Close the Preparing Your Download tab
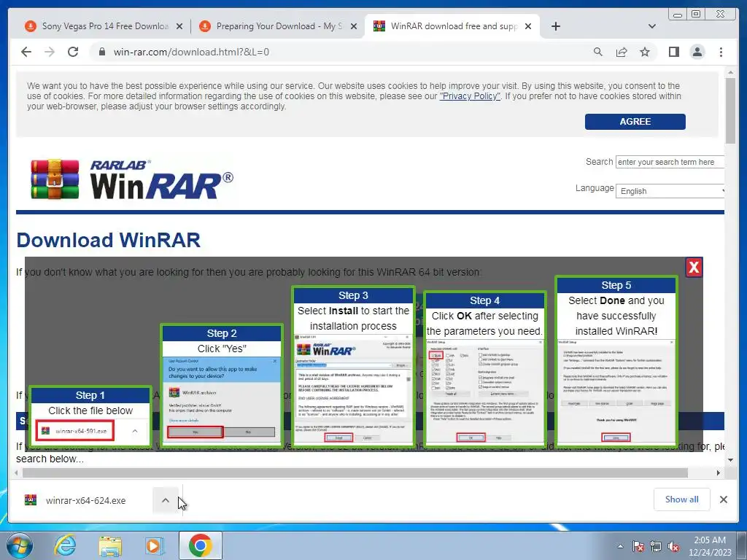747x560 pixels. point(354,26)
